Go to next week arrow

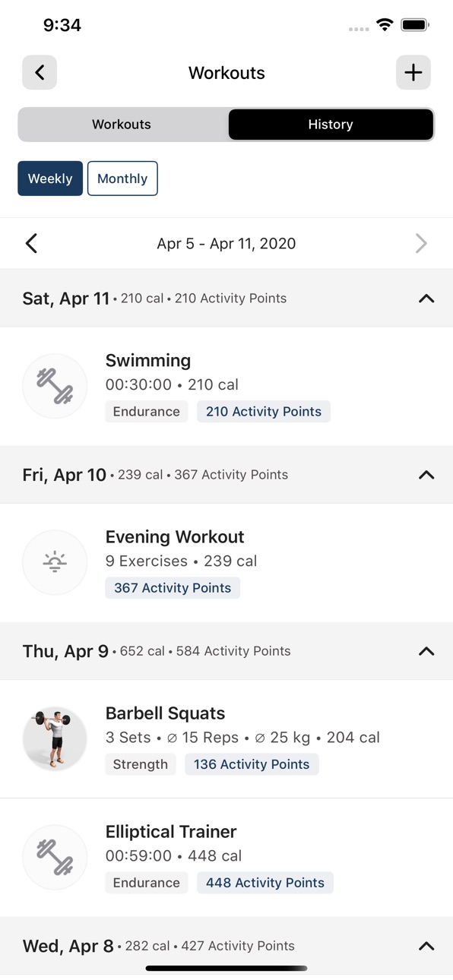[421, 243]
